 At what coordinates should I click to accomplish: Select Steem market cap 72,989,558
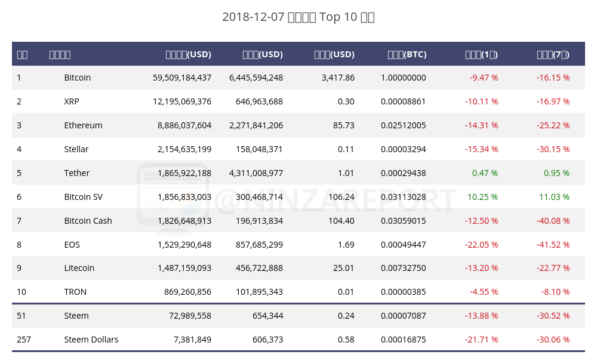[190, 316]
